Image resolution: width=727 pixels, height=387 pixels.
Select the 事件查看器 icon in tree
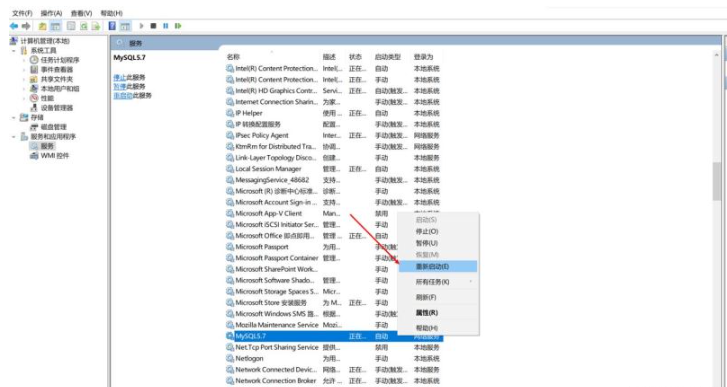pyautogui.click(x=34, y=70)
